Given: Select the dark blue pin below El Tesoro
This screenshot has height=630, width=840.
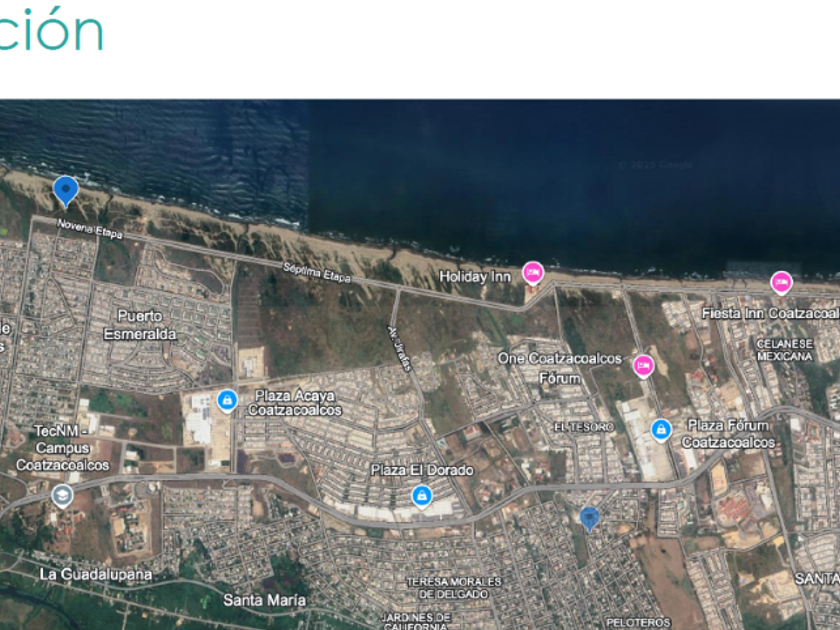Looking at the screenshot, I should [x=589, y=519].
